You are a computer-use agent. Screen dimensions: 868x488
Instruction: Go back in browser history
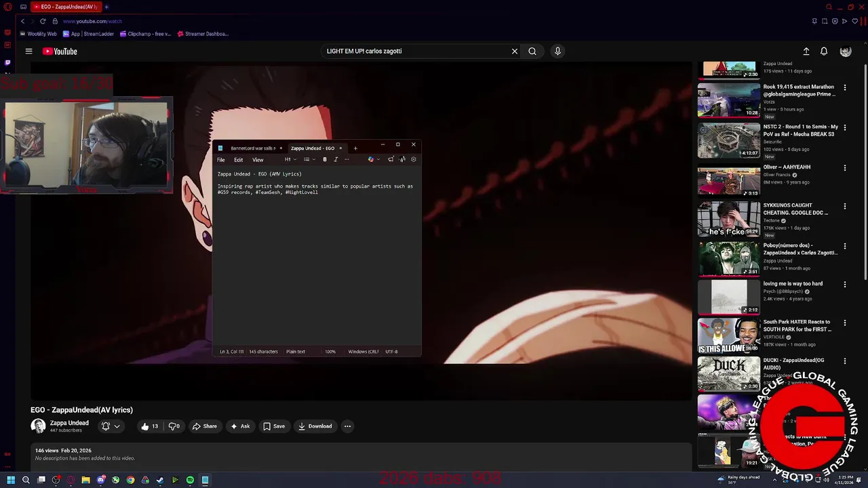point(22,21)
